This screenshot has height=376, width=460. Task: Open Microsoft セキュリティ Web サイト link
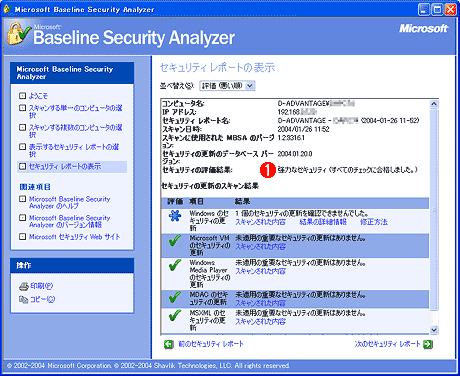pyautogui.click(x=74, y=237)
